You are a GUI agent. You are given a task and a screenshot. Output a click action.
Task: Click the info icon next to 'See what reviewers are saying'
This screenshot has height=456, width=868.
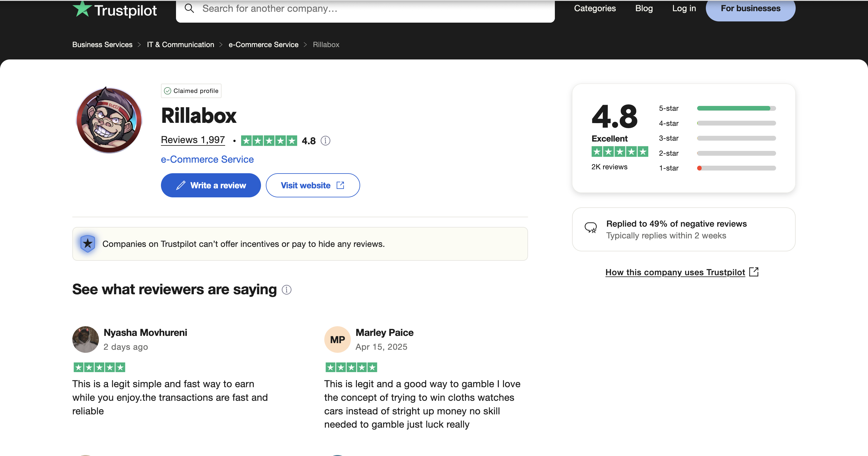[x=286, y=290]
